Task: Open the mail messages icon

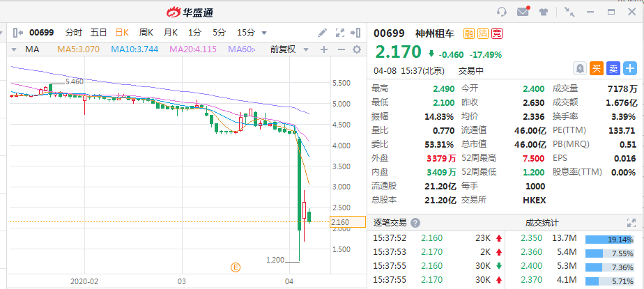Action: [523, 11]
